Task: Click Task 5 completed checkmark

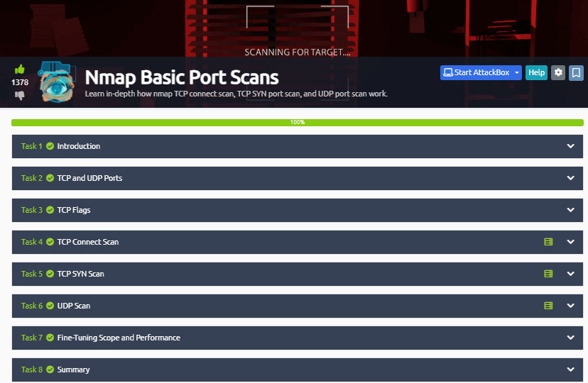Action: 50,274
